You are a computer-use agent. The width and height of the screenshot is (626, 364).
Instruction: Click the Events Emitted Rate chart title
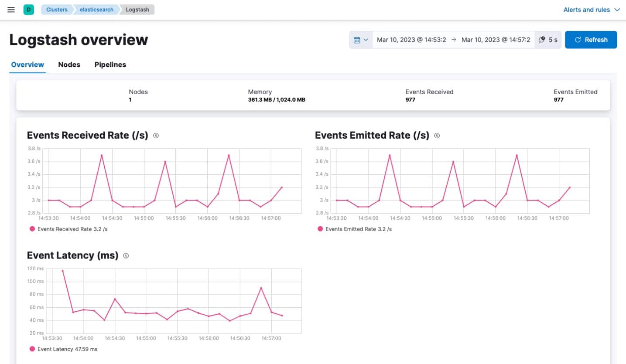click(x=372, y=136)
